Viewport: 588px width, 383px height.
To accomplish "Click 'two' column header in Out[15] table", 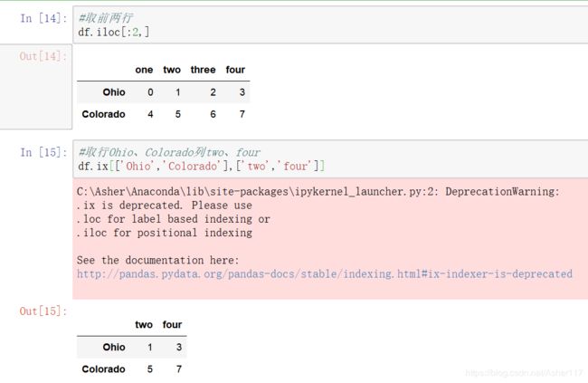I will pyautogui.click(x=144, y=325).
